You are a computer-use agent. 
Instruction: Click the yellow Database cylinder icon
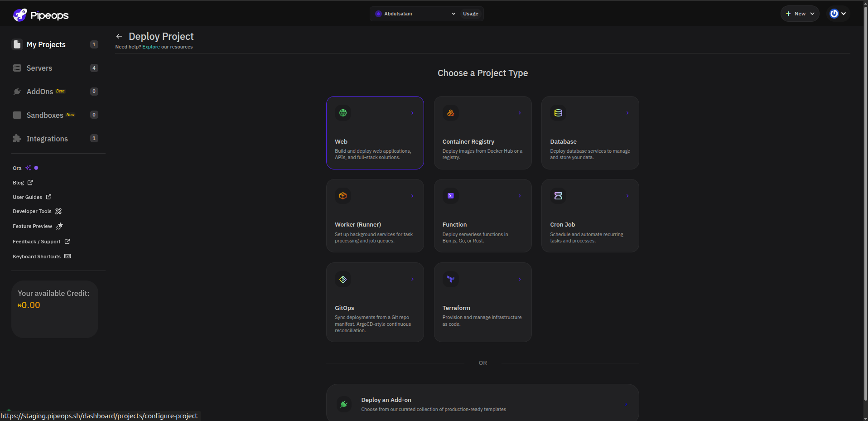[x=558, y=113]
